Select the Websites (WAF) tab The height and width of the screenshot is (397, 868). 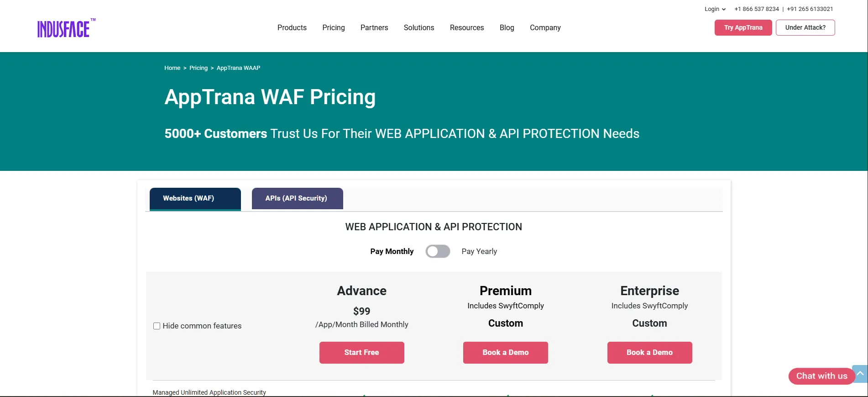point(195,199)
